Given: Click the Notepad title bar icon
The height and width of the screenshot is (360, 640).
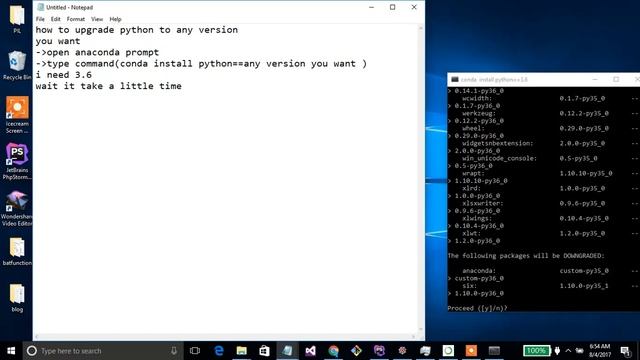Looking at the screenshot, I should click(40, 7).
